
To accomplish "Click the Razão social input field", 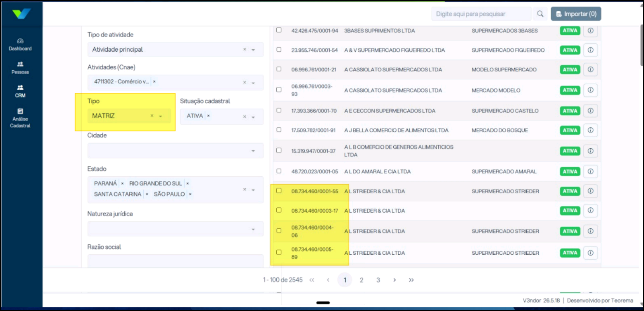I will pos(175,261).
